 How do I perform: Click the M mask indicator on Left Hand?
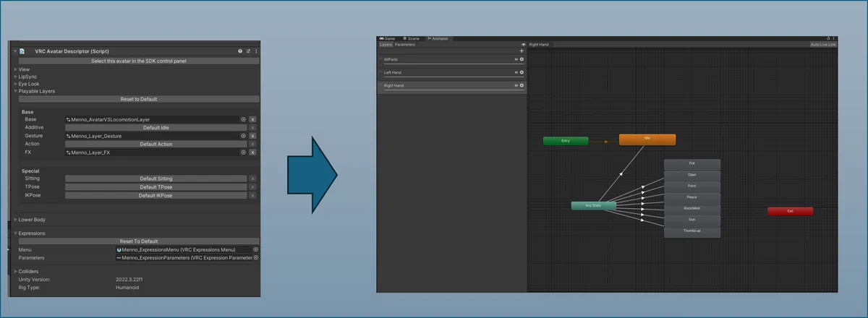click(516, 72)
